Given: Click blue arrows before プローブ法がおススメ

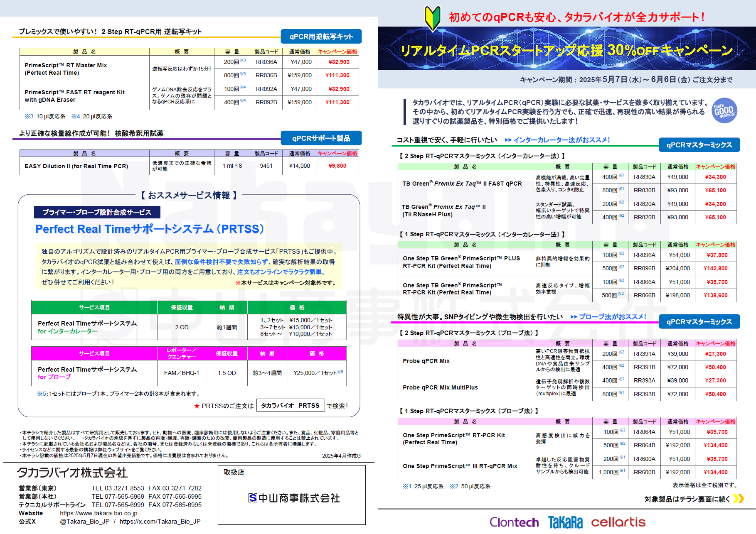Looking at the screenshot, I should click(574, 317).
